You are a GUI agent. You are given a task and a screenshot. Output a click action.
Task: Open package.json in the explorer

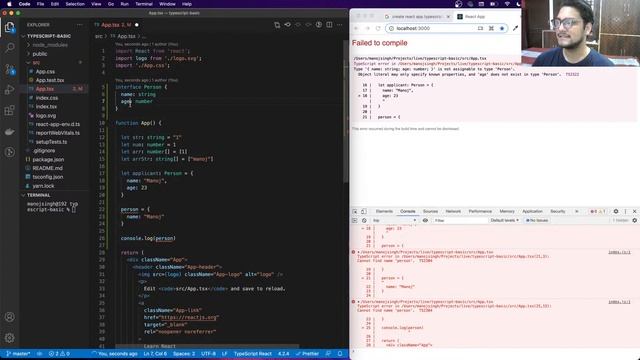pos(48,160)
